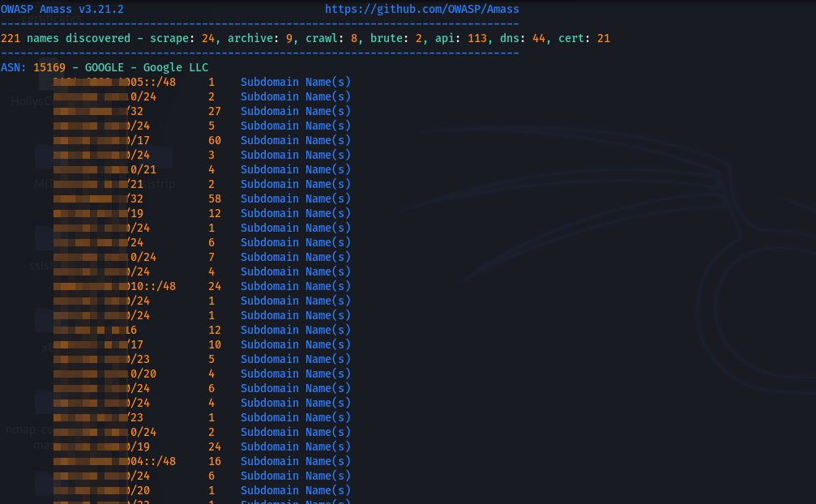Click the 'cert: 21' statistic

tap(584, 38)
